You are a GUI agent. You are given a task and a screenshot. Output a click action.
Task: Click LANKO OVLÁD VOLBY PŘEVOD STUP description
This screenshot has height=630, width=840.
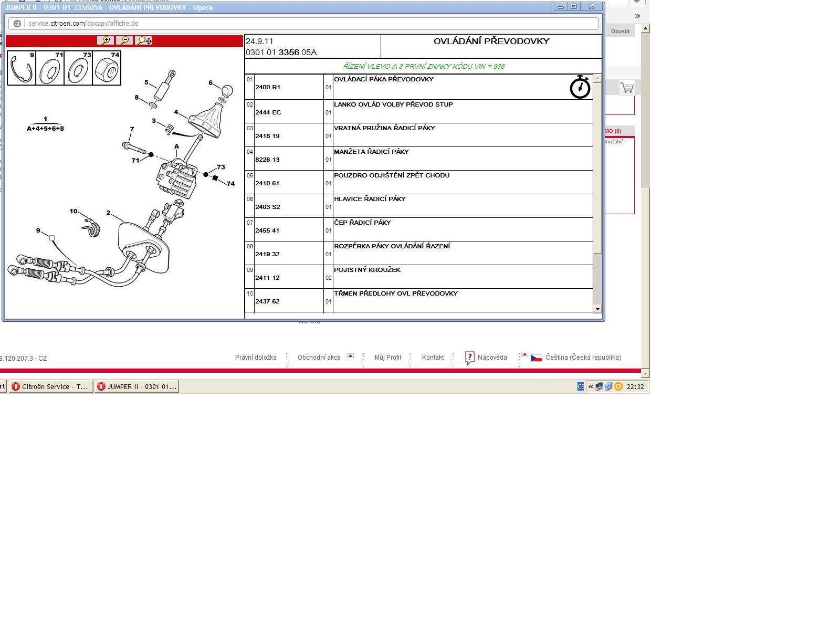[393, 104]
